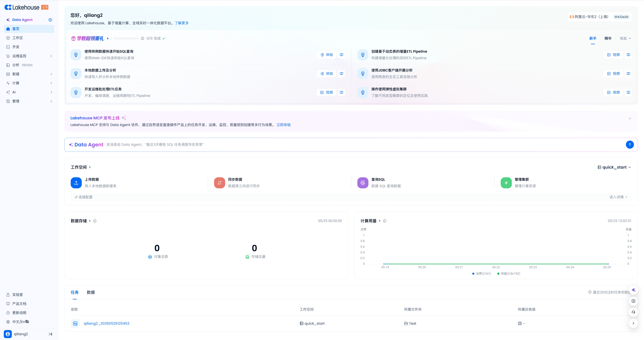
Task: Click the plus icon beside Data Agent
Action: (50, 20)
